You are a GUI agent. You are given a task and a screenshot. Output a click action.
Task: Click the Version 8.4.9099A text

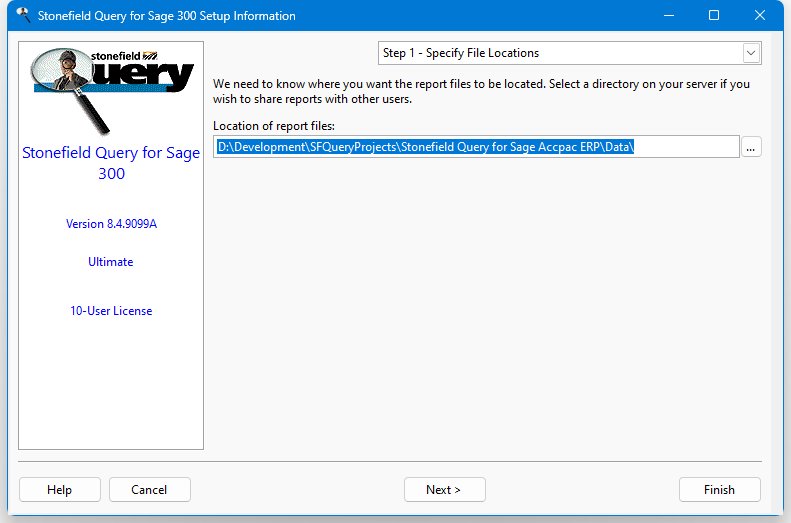(x=111, y=224)
